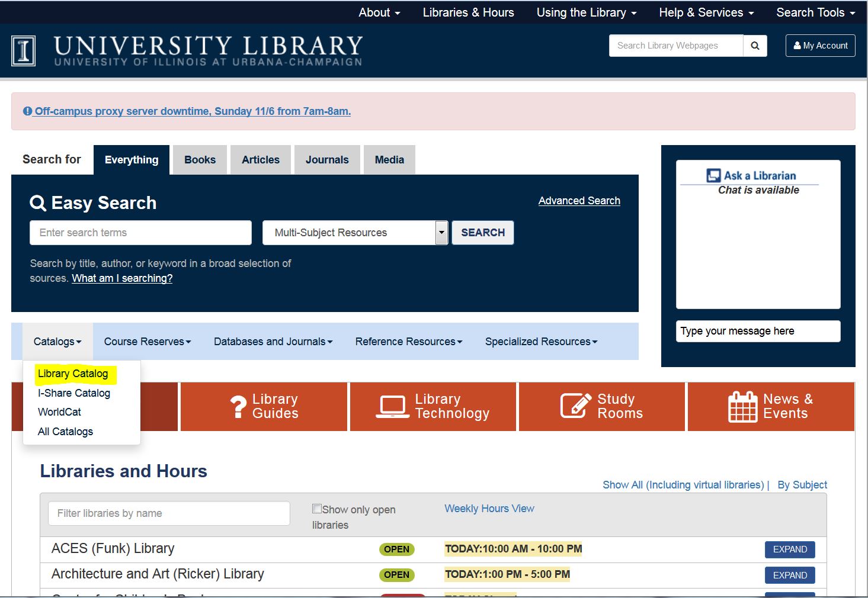
Task: Click the search magnifier in the header search bar
Action: pos(755,46)
